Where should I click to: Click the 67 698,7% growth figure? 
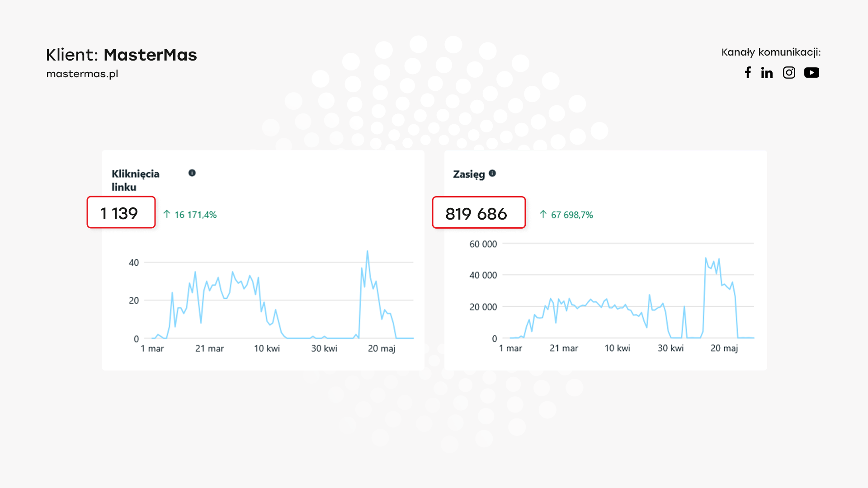coord(572,215)
